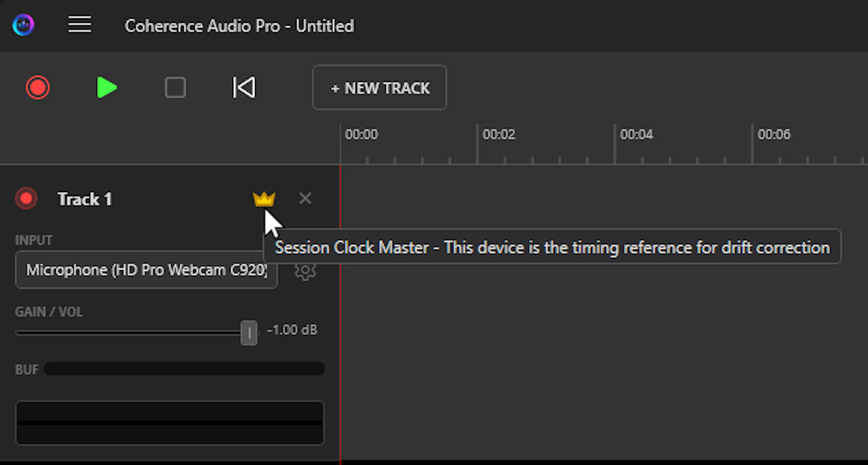Add a track with + NEW TRACK

point(380,87)
